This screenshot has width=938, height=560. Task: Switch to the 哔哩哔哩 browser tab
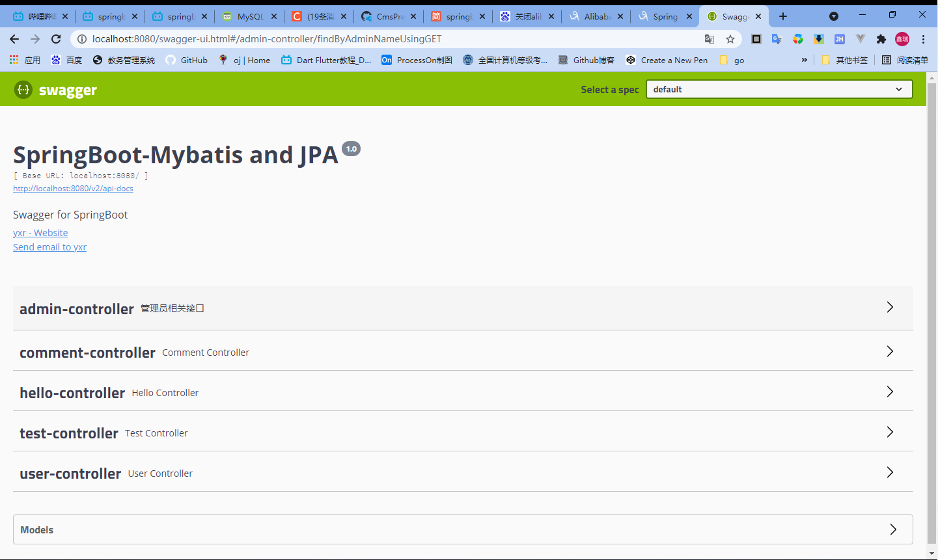click(x=40, y=16)
